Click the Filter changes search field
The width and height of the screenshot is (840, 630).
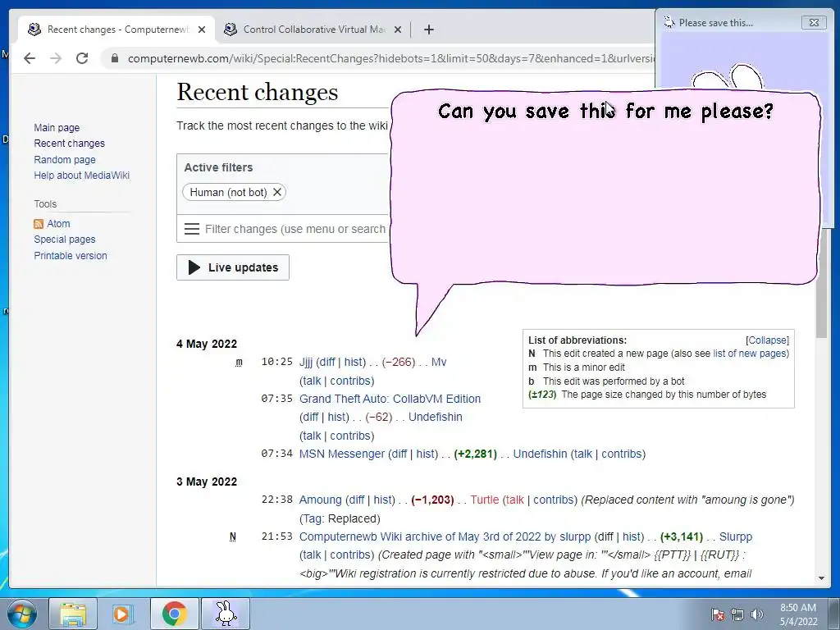(x=295, y=229)
